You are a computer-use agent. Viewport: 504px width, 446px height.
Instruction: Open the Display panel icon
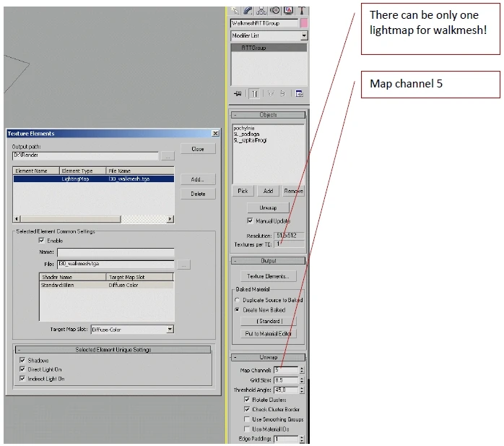tap(288, 10)
